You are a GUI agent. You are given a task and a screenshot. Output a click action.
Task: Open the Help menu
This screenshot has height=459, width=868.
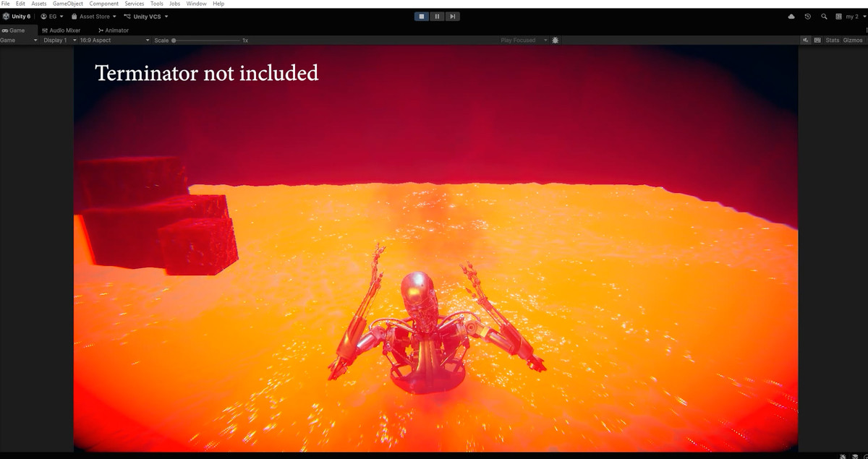click(x=218, y=4)
